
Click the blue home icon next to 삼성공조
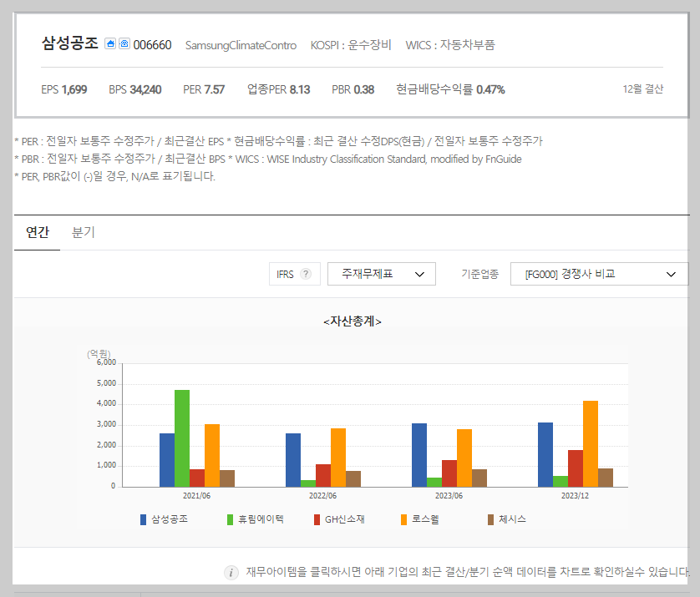tap(110, 43)
